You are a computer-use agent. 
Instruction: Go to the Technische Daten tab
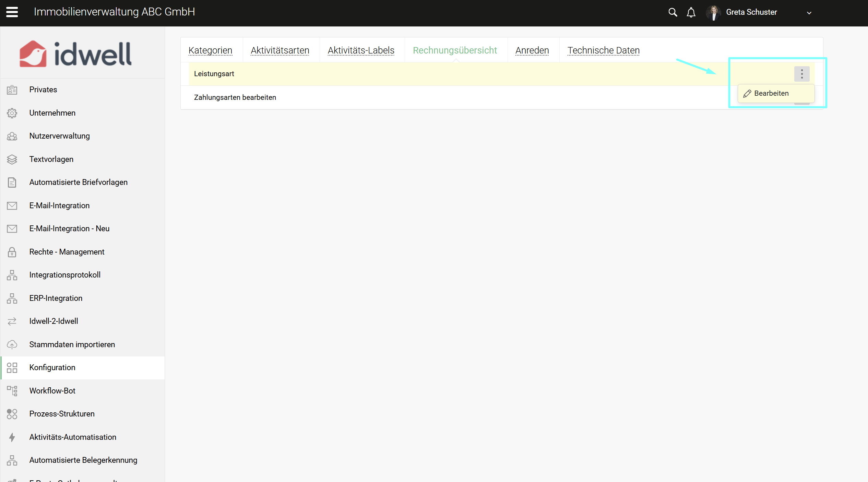[x=603, y=50]
